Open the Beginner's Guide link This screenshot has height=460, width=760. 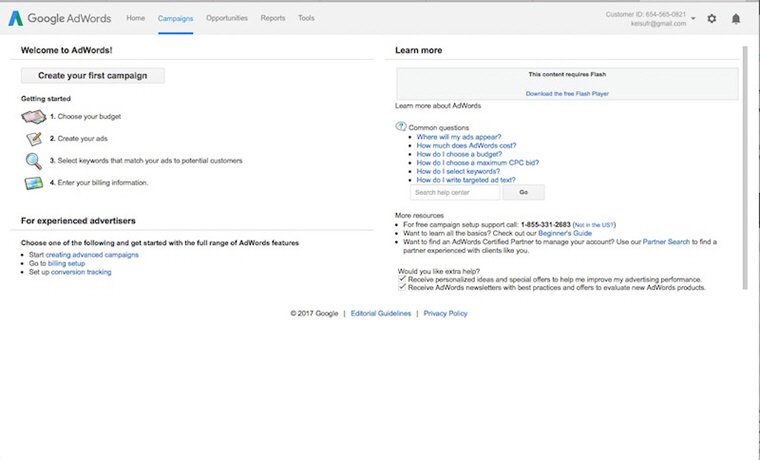click(x=565, y=233)
